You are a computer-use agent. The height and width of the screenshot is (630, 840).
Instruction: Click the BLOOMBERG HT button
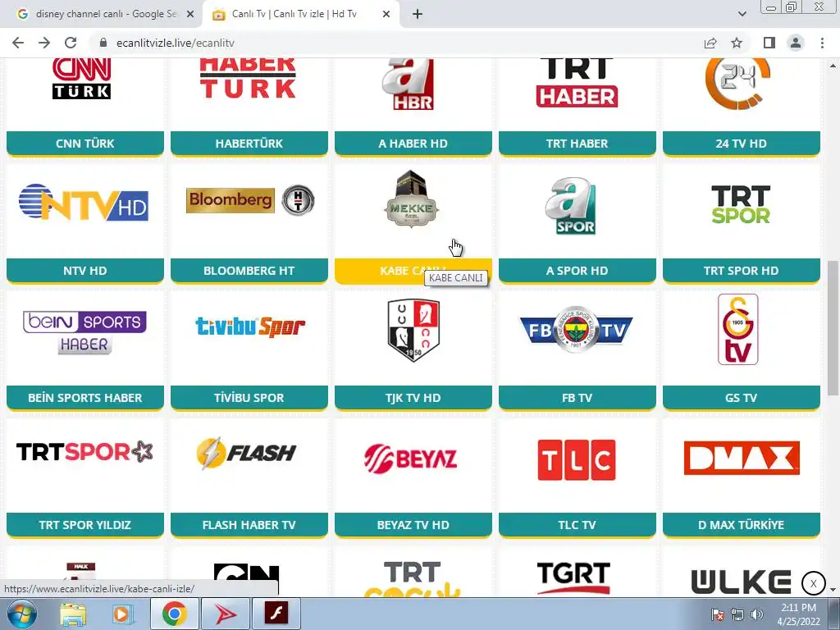coord(249,271)
